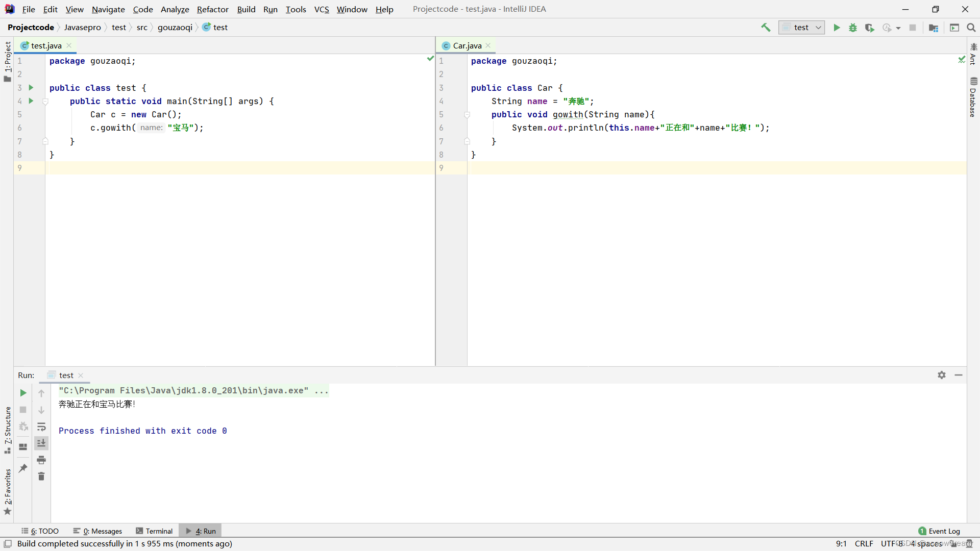Open Search Everywhere magnifier
Viewport: 980px width, 551px height.
click(971, 28)
